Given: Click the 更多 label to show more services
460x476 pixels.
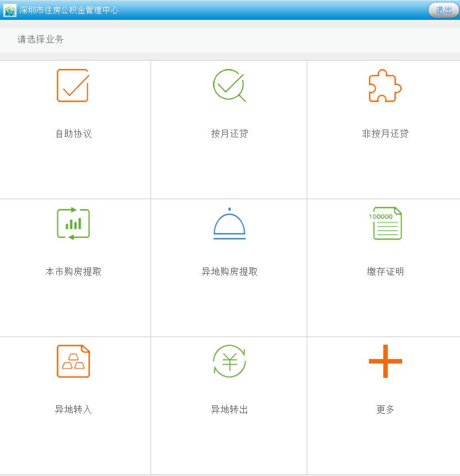Looking at the screenshot, I should [385, 410].
